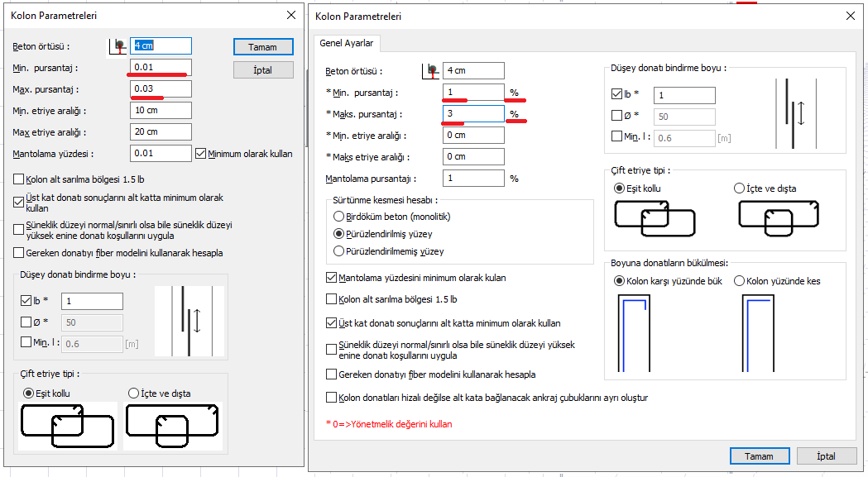Select İçte ve dışta radio in right dialog

coord(739,188)
